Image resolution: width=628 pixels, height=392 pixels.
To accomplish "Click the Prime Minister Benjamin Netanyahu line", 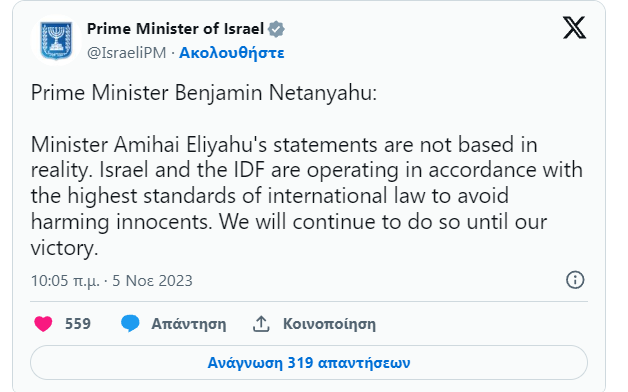I will (x=204, y=93).
